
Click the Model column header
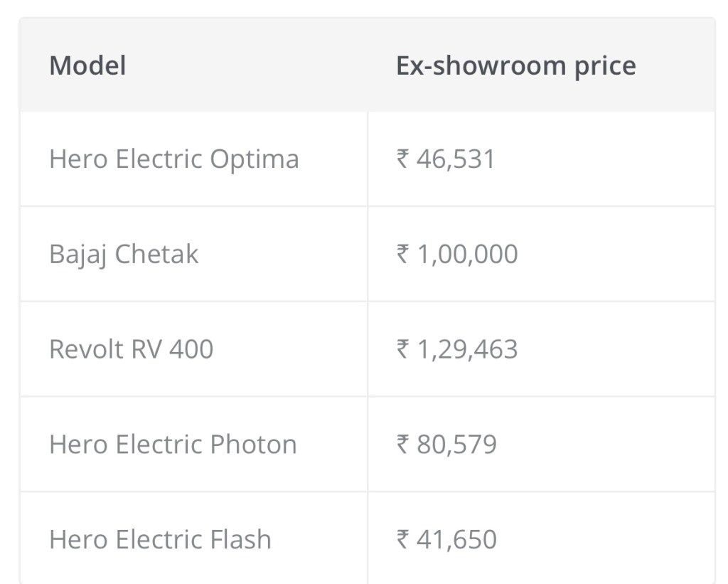click(87, 66)
